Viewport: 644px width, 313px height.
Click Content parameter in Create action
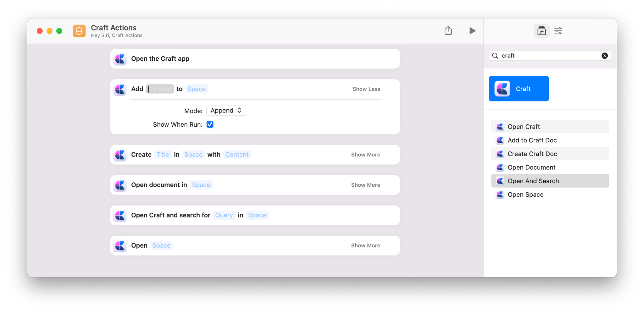coord(237,155)
